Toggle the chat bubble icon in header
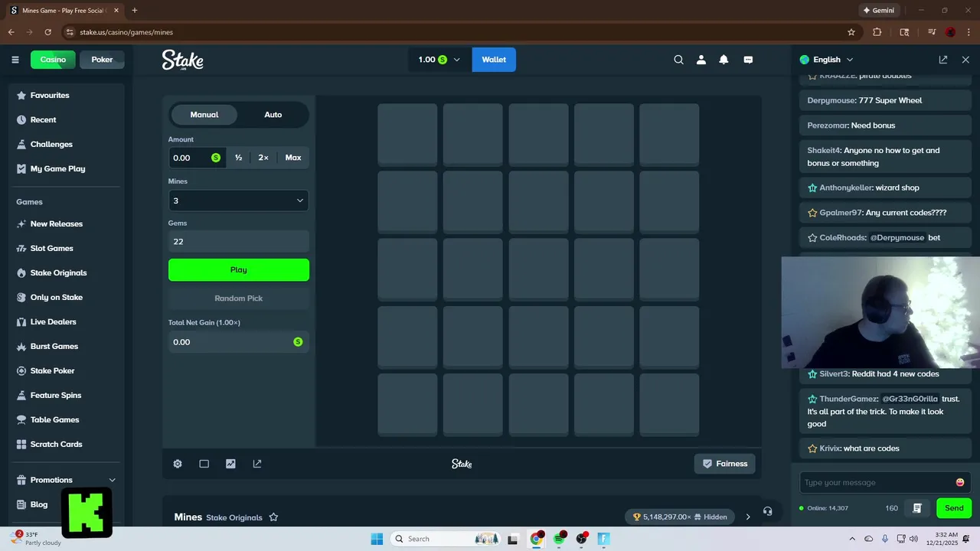This screenshot has height=551, width=980. coord(748,60)
